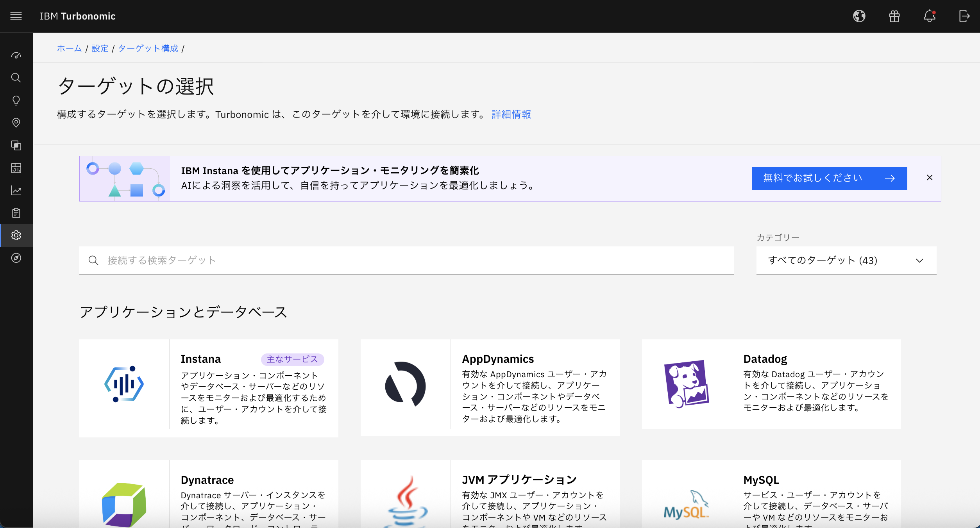Click the target search input field

406,260
